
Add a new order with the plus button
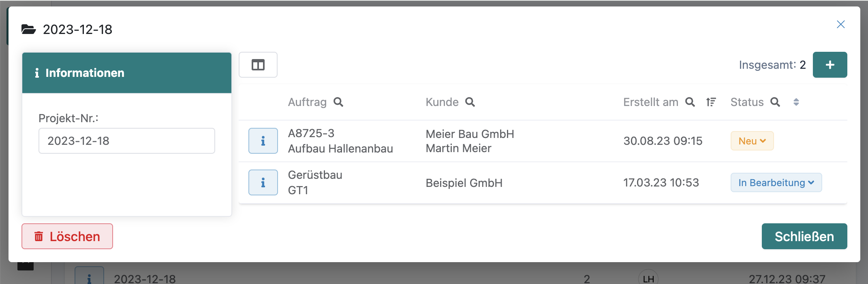pos(830,64)
